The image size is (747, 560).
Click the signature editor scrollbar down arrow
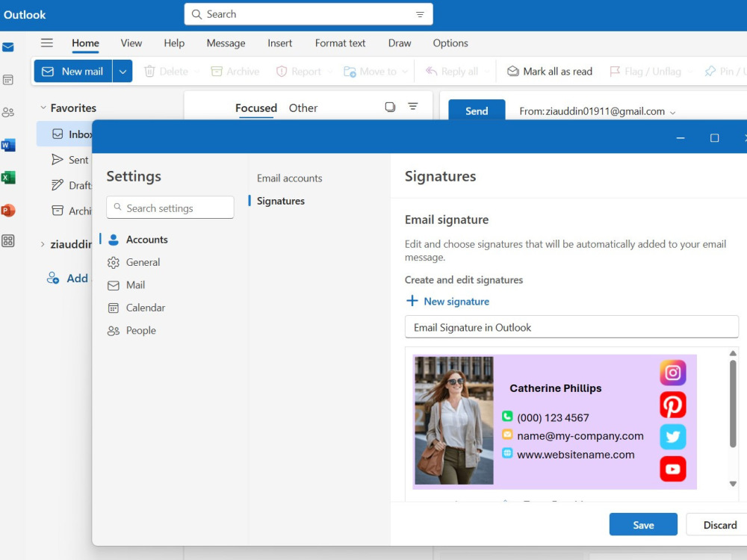click(x=733, y=484)
